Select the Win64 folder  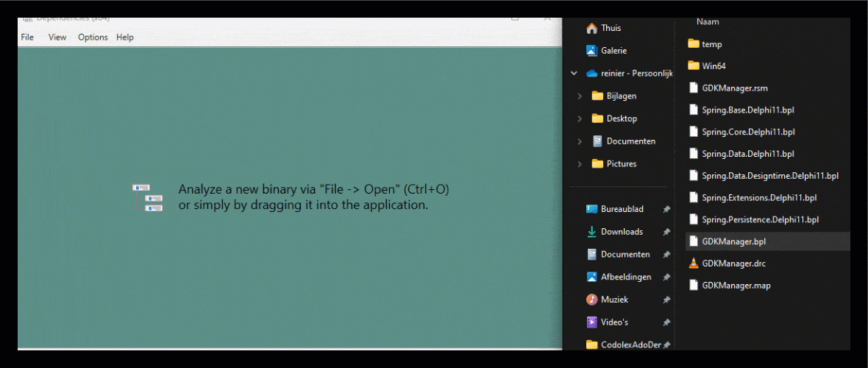714,66
